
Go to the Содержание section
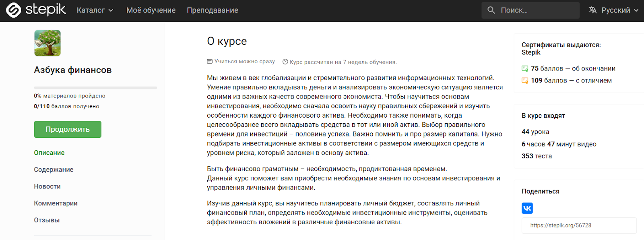point(54,170)
